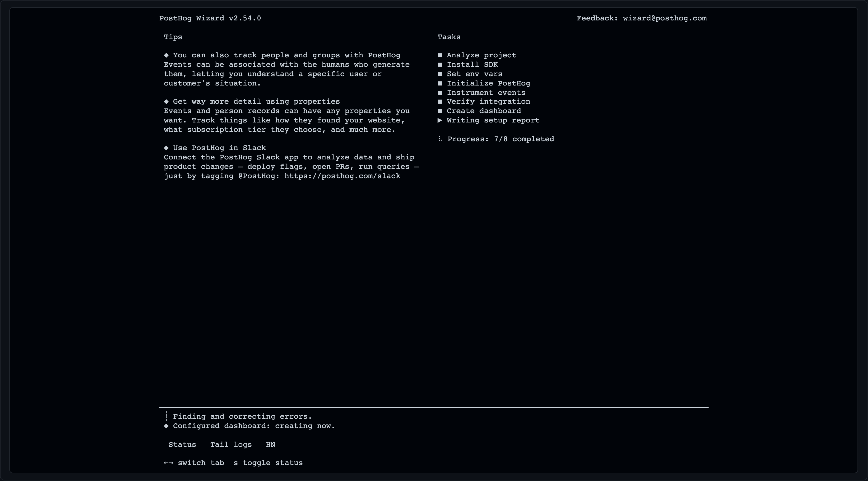Click the tip title about tracking people and groups
Viewport: 868px width, 481px height.
pos(286,55)
